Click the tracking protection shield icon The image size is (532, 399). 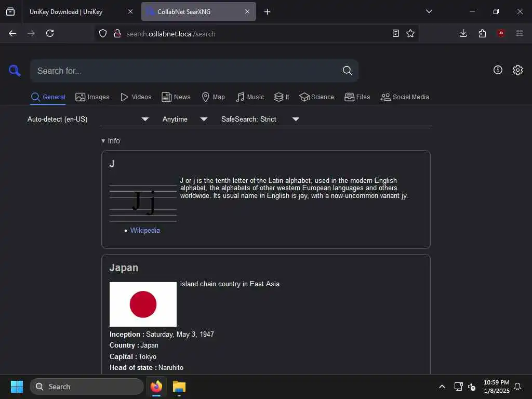pyautogui.click(x=103, y=33)
